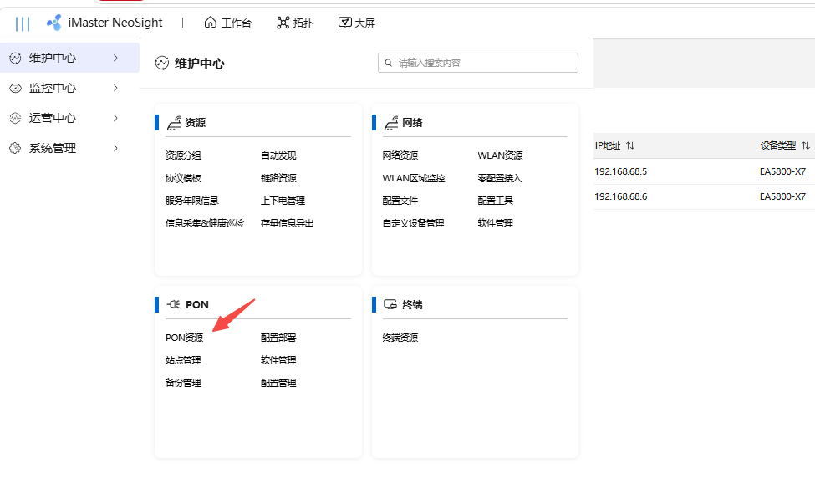Open 配置管理 link
Screen dimensions: 815x504
278,383
